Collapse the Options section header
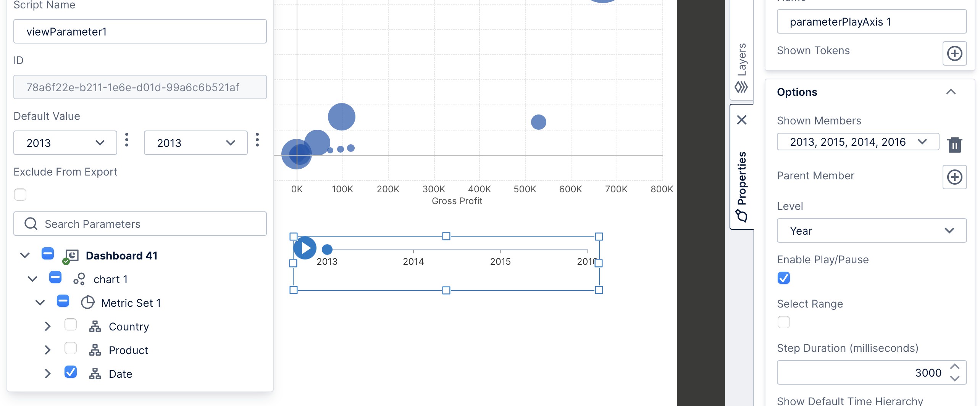Image resolution: width=980 pixels, height=406 pixels. [951, 92]
